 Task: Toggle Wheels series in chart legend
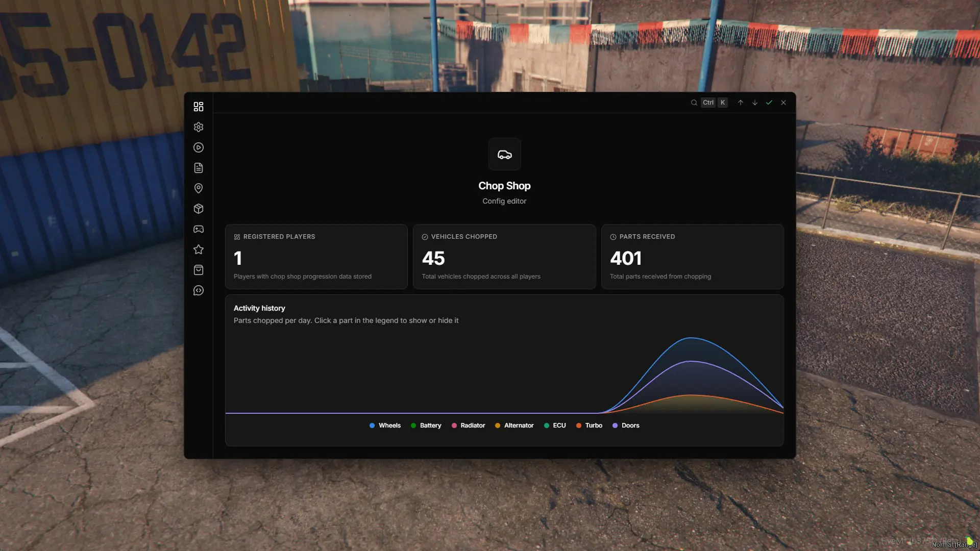click(385, 425)
